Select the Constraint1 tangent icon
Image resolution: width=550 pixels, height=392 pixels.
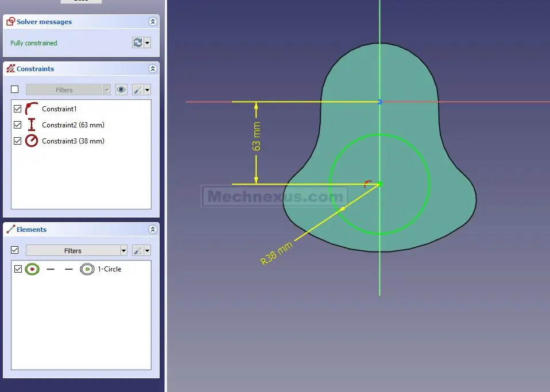point(32,108)
